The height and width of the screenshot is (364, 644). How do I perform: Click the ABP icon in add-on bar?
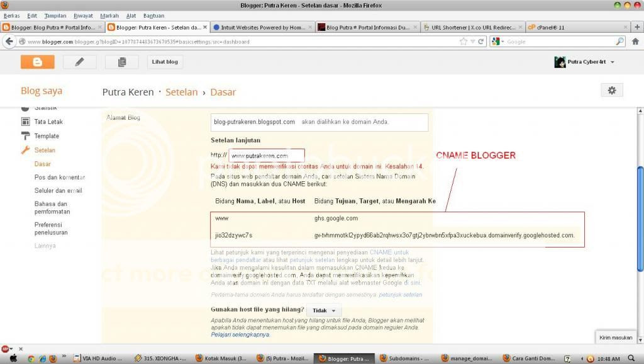[x=5, y=349]
